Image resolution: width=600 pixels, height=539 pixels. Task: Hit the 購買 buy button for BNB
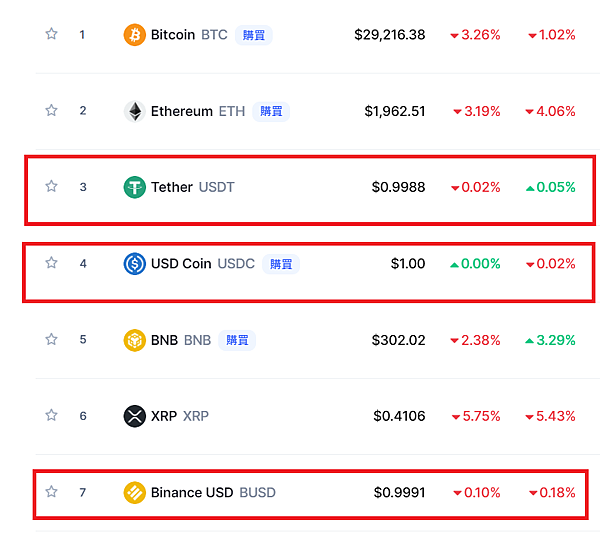tap(237, 340)
